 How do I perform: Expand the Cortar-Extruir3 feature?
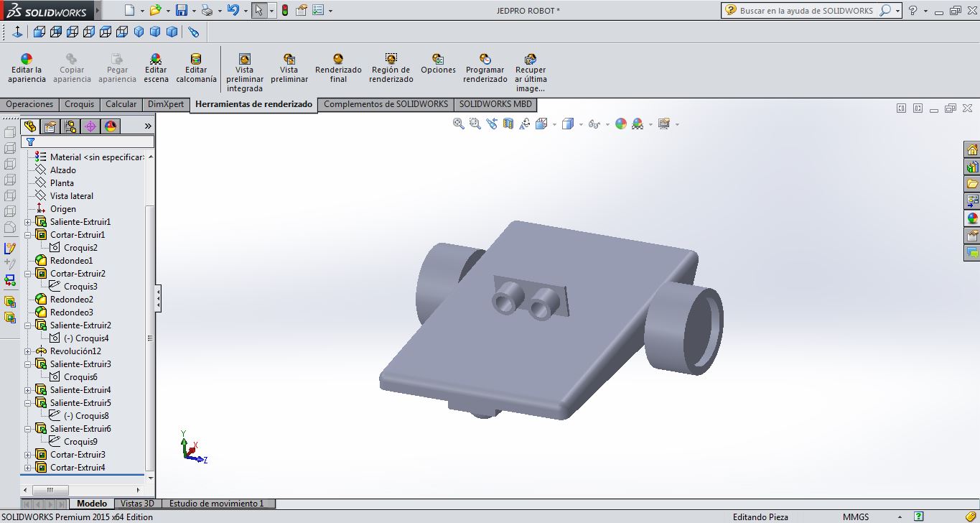(28, 455)
